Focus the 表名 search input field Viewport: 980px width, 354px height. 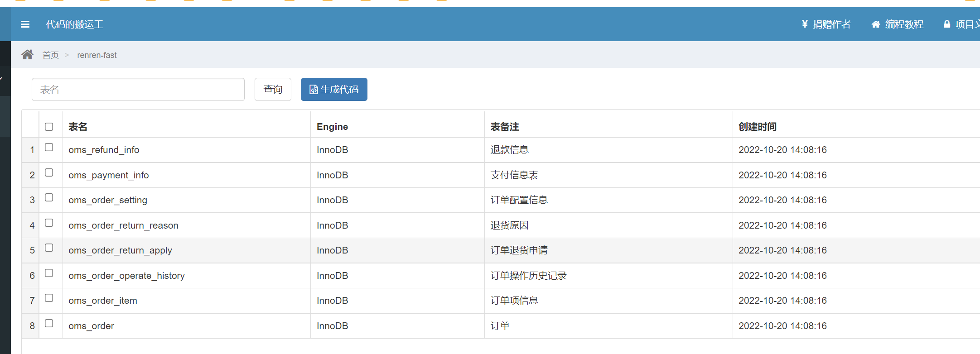click(x=138, y=90)
